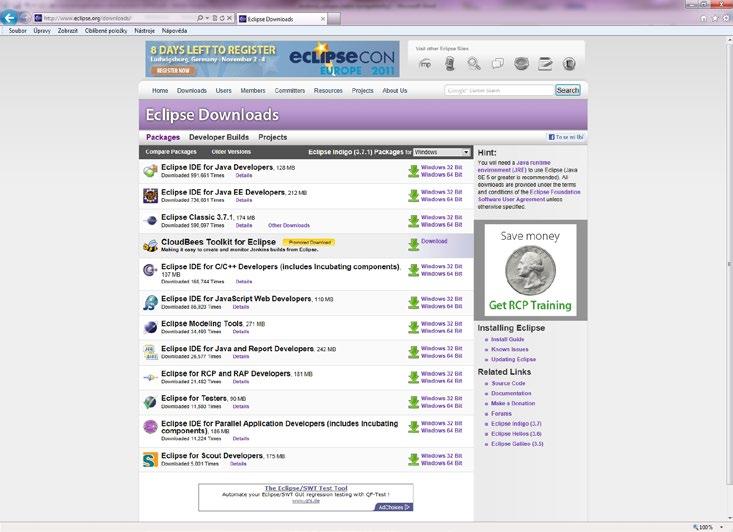Open the Nápověda menu
This screenshot has width=733, height=532.
pyautogui.click(x=174, y=30)
